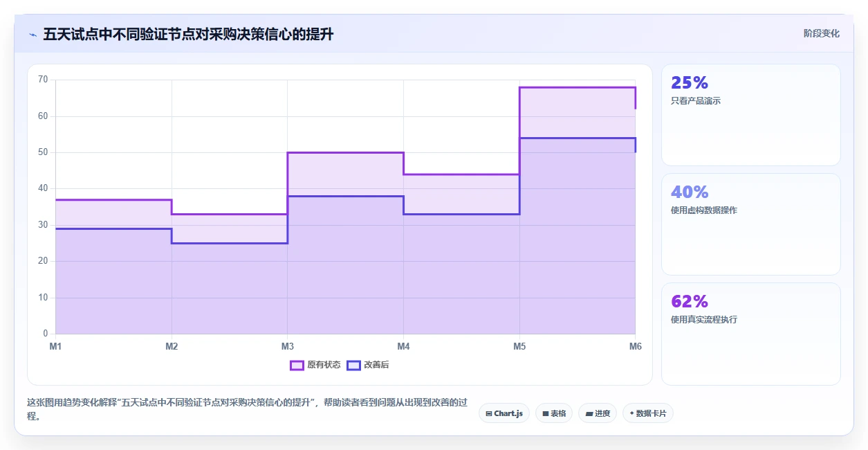
Task: Click the chart title 五天试点中不同验证节点 heading
Action: point(188,34)
